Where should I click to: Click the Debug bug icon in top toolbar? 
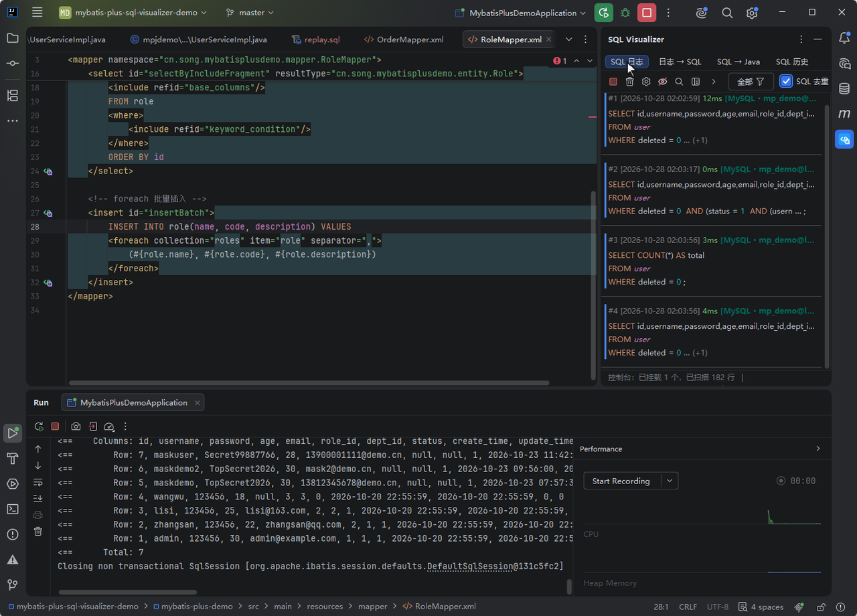click(x=625, y=13)
